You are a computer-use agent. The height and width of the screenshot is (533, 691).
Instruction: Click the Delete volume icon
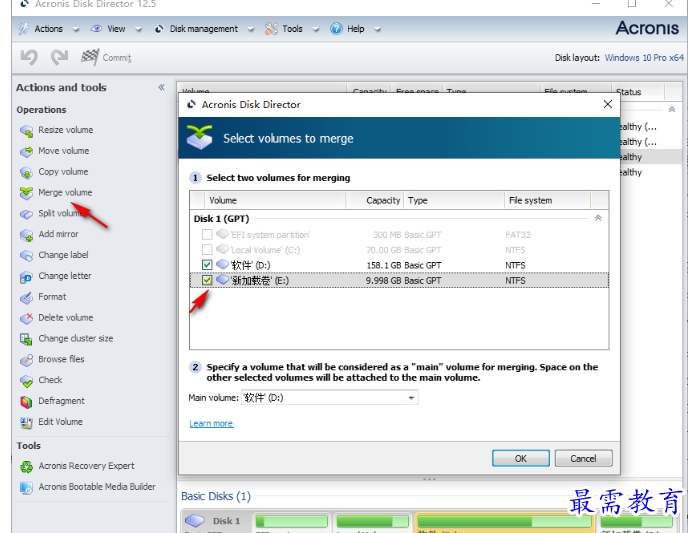click(x=26, y=318)
